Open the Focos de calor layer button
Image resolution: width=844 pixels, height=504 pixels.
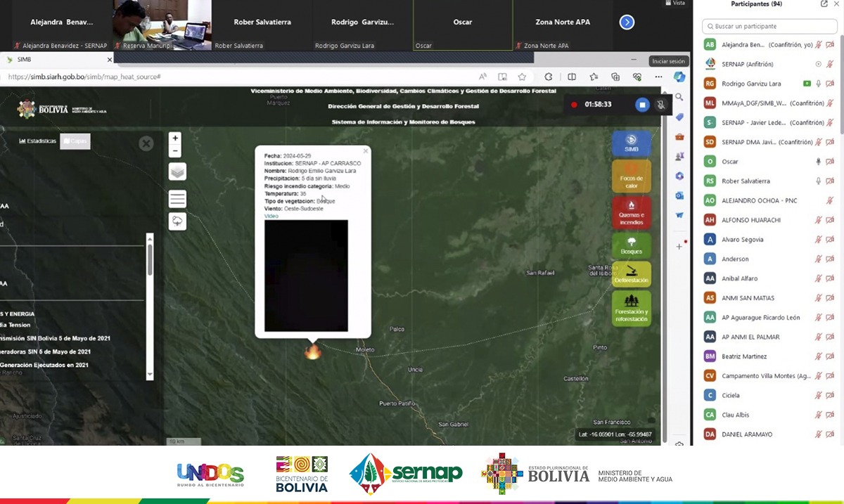tap(631, 176)
